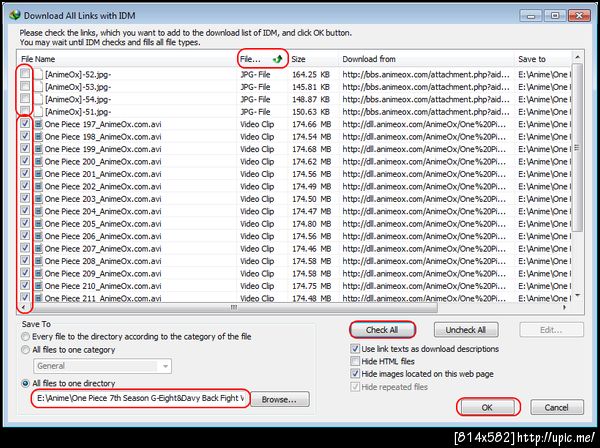Viewport: 600px width, 448px height.
Task: Click video icon of One Piece 199 file
Action: point(38,149)
